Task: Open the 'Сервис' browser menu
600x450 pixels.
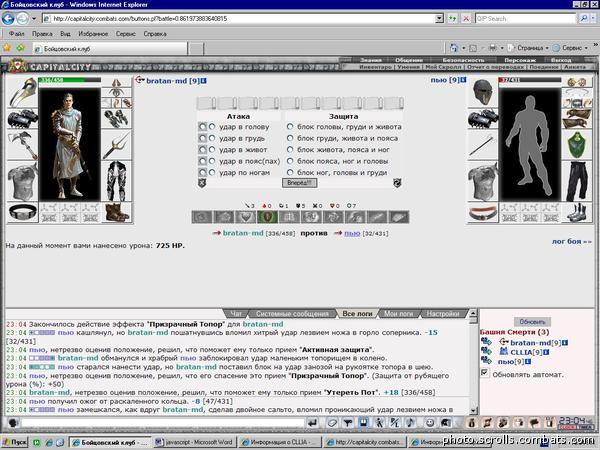Action: point(126,34)
